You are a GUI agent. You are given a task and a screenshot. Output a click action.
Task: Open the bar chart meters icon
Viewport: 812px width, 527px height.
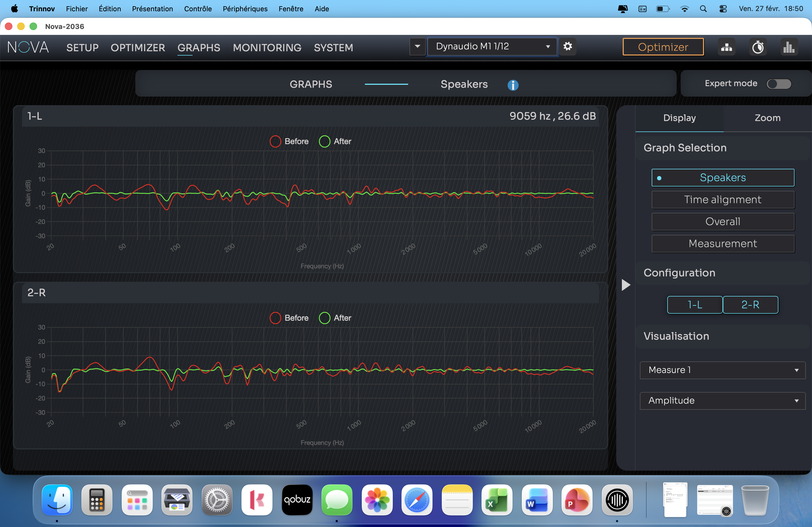tap(788, 47)
